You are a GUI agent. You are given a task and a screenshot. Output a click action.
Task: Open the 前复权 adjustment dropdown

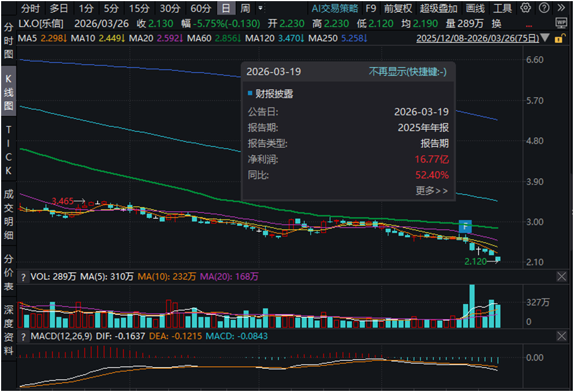point(398,8)
